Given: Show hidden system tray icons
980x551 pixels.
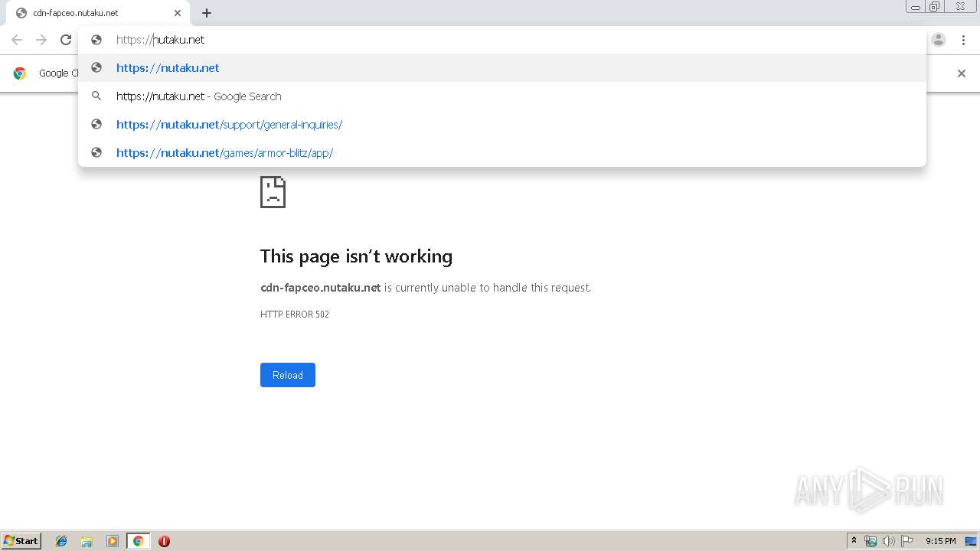Looking at the screenshot, I should pos(854,541).
